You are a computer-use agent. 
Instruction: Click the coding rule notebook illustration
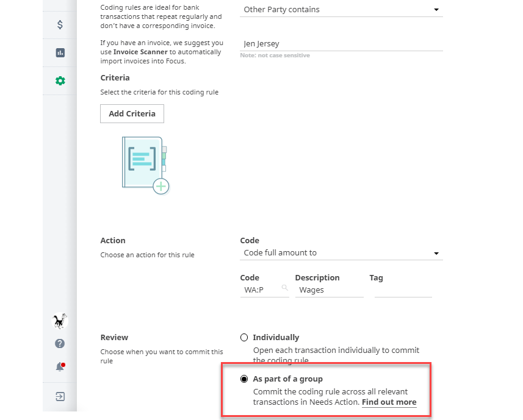145,165
